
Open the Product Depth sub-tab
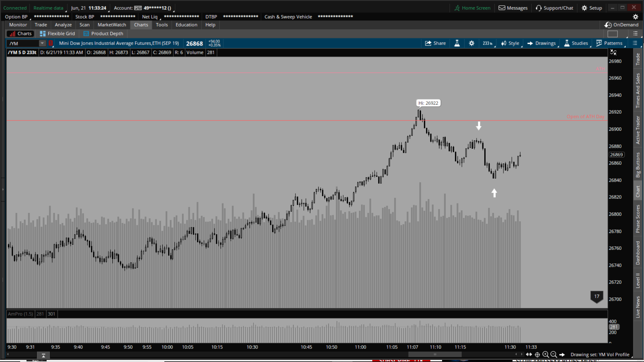(x=103, y=34)
